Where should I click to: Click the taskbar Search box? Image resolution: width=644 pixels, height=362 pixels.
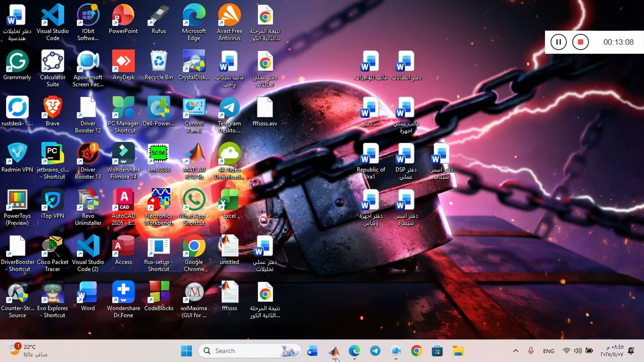coord(250,351)
